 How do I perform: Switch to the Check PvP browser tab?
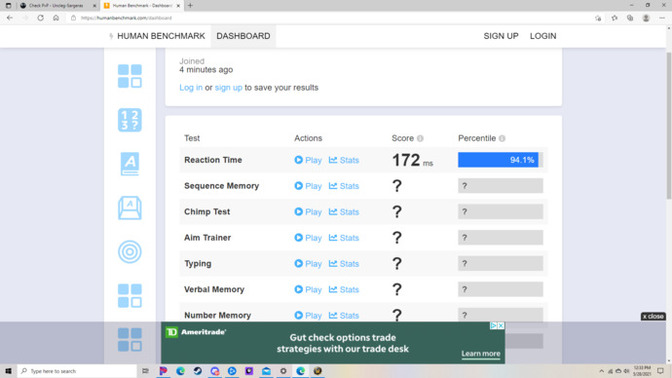pos(56,6)
